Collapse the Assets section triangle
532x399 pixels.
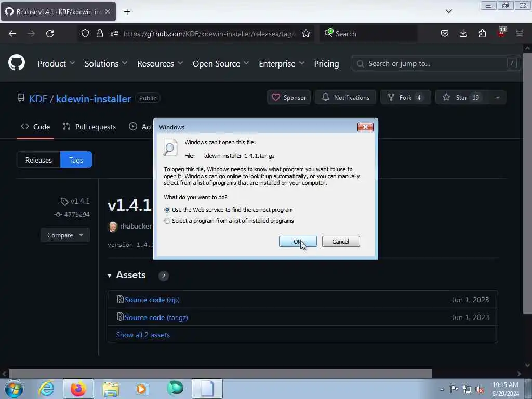[x=110, y=276]
